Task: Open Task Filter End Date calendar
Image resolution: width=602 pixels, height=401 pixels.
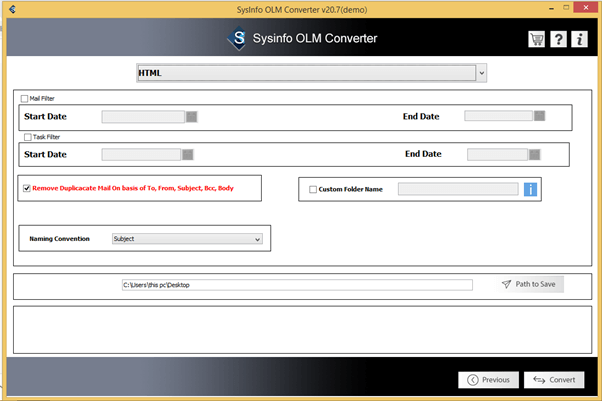Action: (x=535, y=154)
